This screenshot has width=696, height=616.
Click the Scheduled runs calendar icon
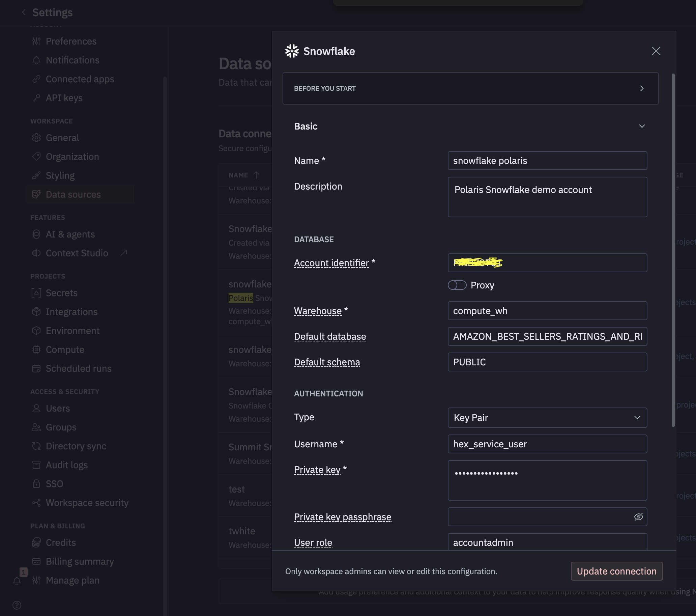click(36, 369)
